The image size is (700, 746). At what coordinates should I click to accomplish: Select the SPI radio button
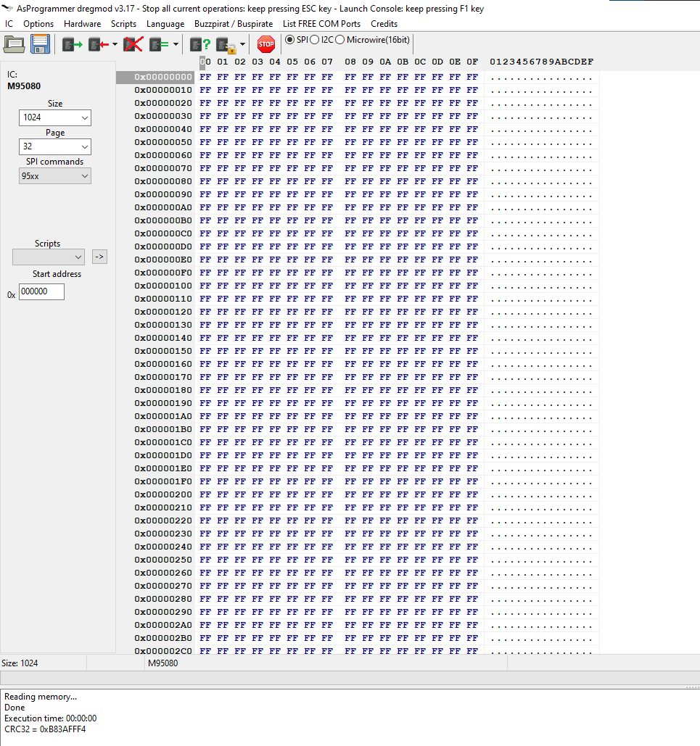pyautogui.click(x=290, y=39)
